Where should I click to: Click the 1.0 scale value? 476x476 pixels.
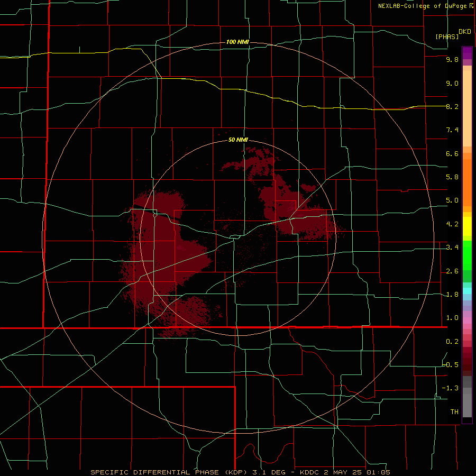pos(452,318)
